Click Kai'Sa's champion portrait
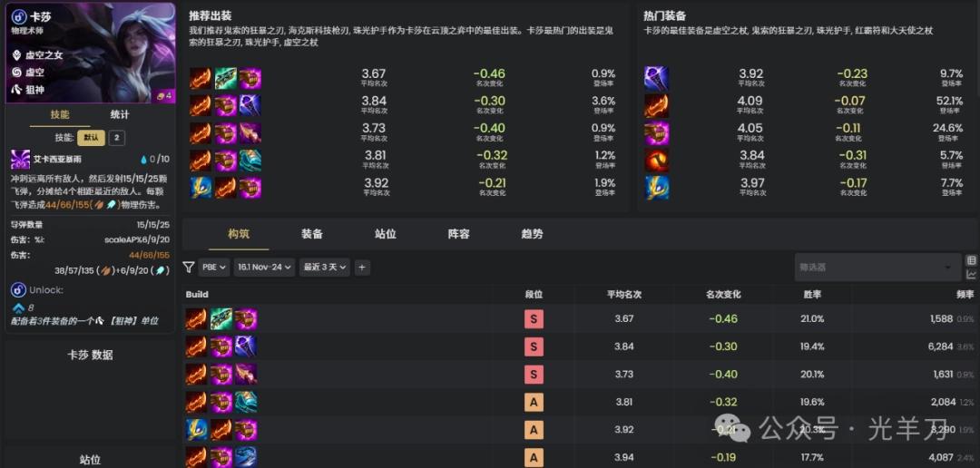Viewport: 980px width, 468px height. coord(91,53)
